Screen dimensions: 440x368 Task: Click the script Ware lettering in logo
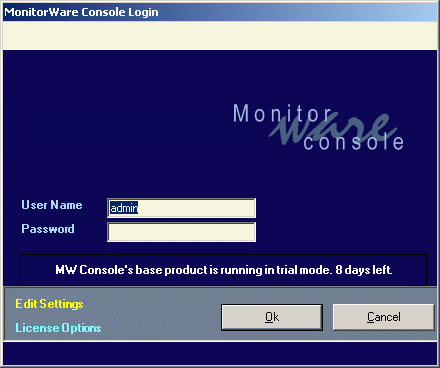pyautogui.click(x=333, y=128)
